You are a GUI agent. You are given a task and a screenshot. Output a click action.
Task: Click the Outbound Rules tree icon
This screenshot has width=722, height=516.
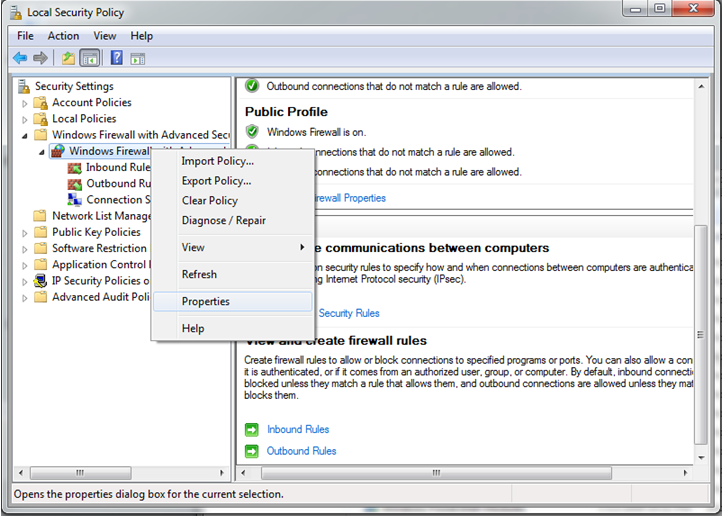[x=75, y=184]
